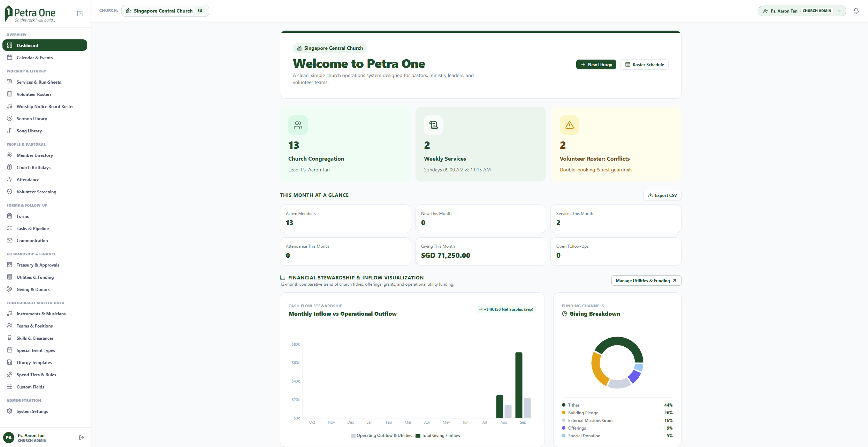Click the Giving This Month card
This screenshot has width=868, height=447.
(480, 252)
